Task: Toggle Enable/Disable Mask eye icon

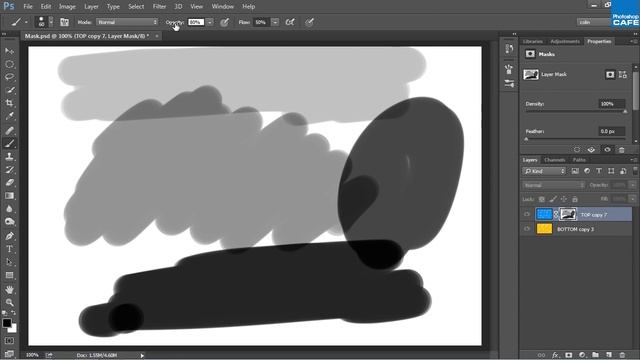Action: (607, 149)
